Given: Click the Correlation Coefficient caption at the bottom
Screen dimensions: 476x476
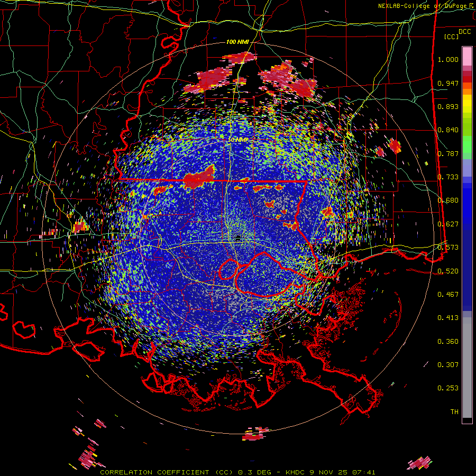Looking at the screenshot, I should pos(237,472).
